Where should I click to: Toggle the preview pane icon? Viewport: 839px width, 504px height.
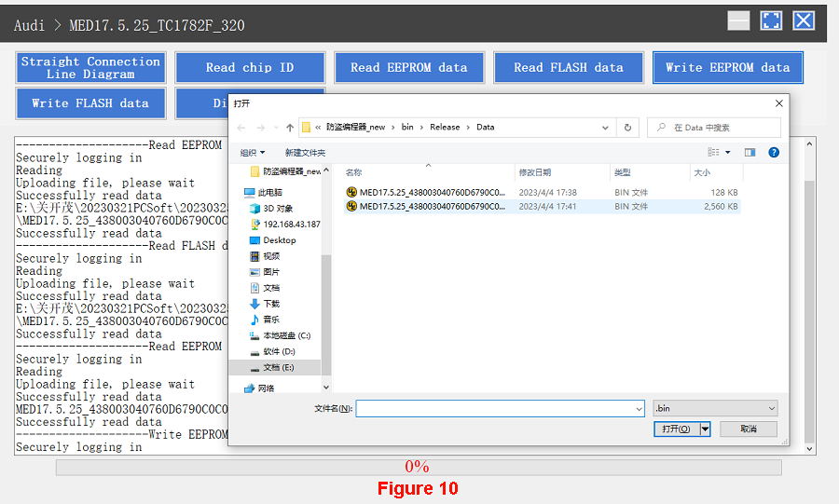pos(750,153)
